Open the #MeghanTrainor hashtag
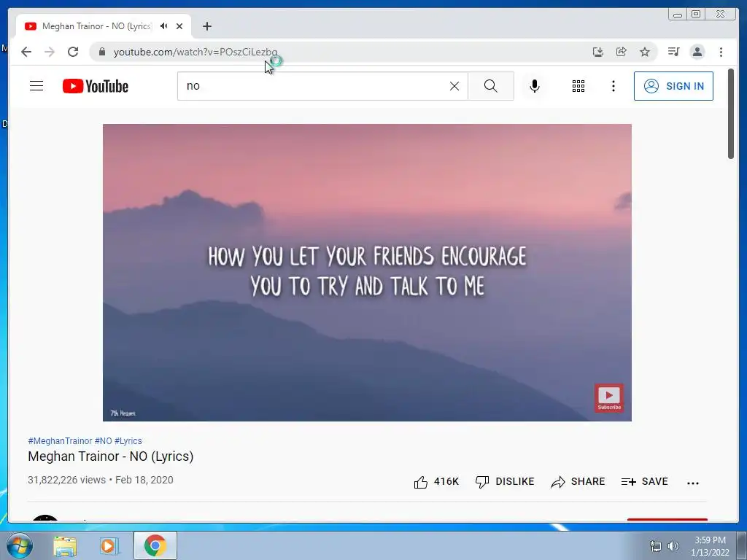 [60, 441]
